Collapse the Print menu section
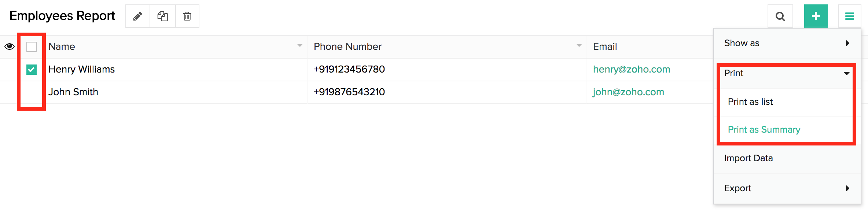868x214 pixels. 787,73
